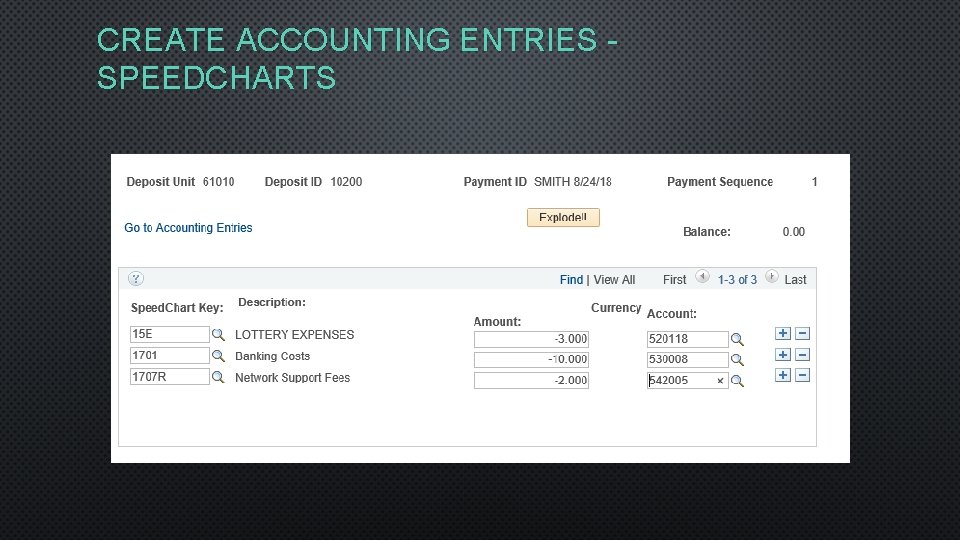Image resolution: width=960 pixels, height=540 pixels.
Task: Click the Deposit ID value 10200
Action: click(x=347, y=182)
